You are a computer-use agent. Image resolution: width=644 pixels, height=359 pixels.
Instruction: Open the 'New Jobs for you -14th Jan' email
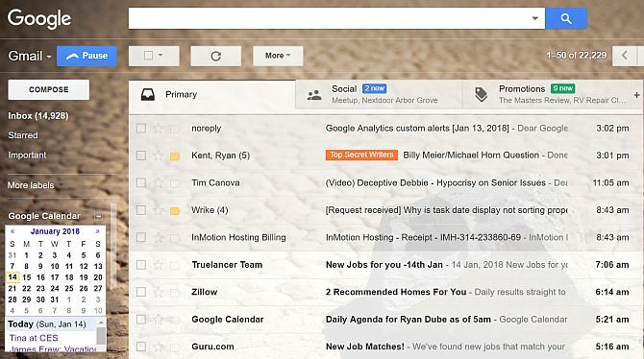coord(384,265)
